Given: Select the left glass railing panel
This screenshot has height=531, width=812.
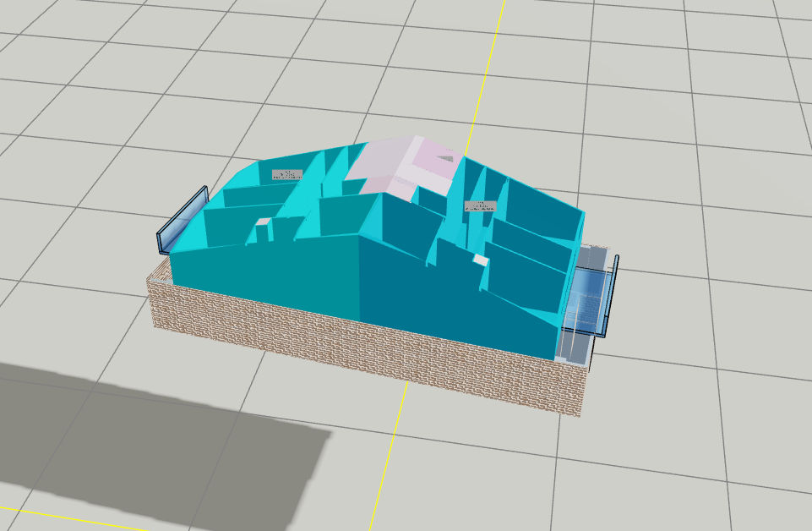Looking at the screenshot, I should coord(182,218).
